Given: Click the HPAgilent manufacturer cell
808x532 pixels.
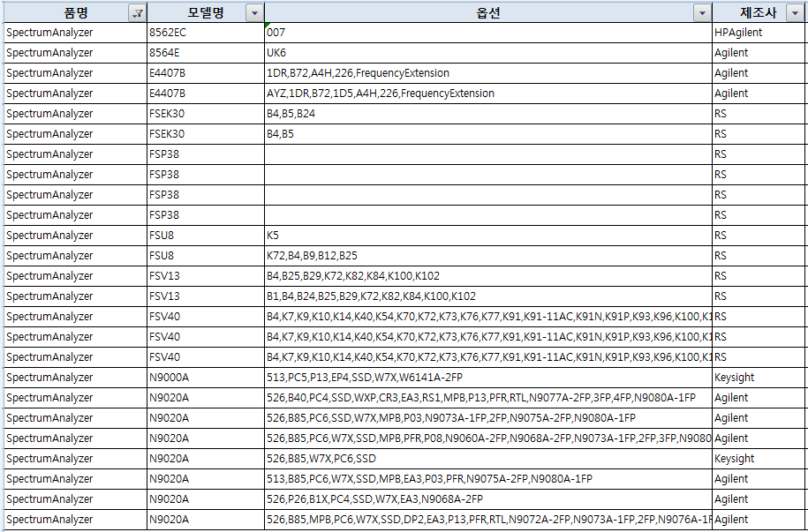Looking at the screenshot, I should tap(758, 33).
